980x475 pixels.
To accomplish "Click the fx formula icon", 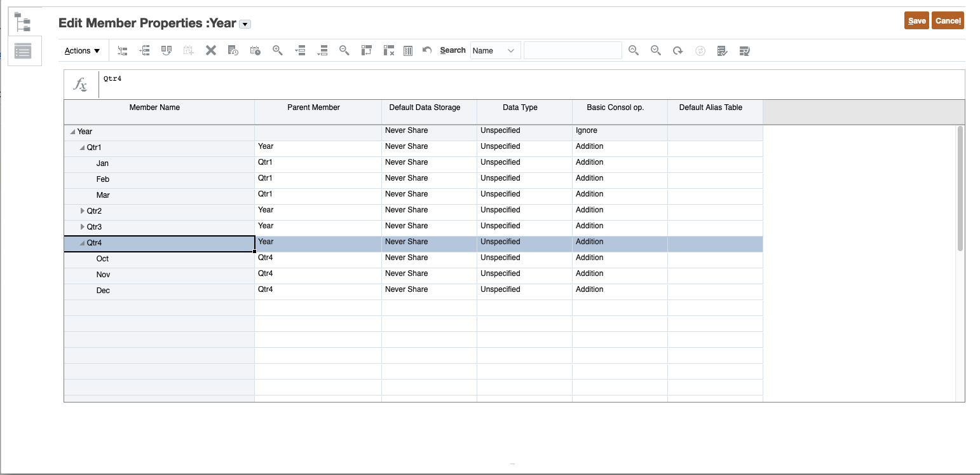I will 81,84.
